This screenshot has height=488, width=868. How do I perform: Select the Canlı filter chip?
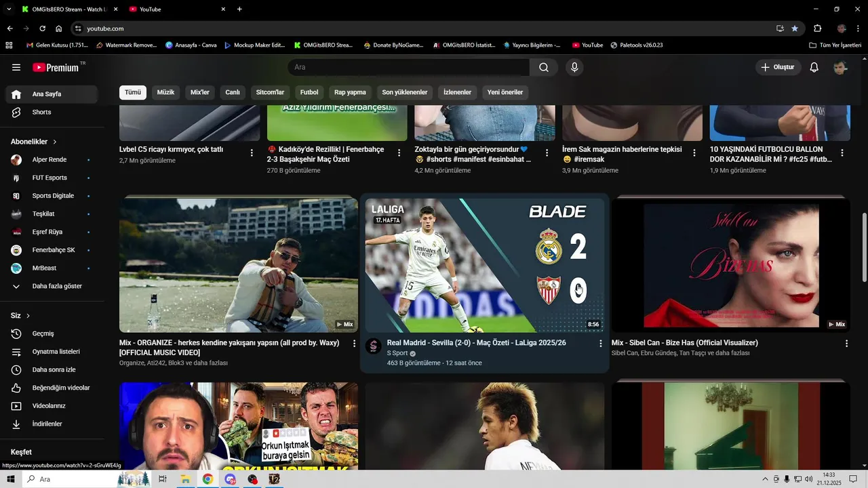pyautogui.click(x=233, y=92)
